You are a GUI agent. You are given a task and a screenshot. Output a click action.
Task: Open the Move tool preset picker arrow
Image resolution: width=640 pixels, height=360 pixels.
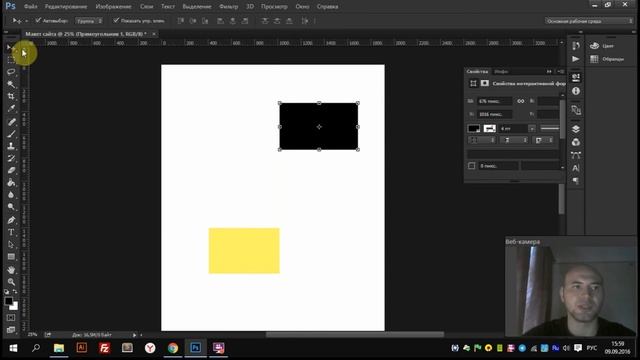click(27, 21)
